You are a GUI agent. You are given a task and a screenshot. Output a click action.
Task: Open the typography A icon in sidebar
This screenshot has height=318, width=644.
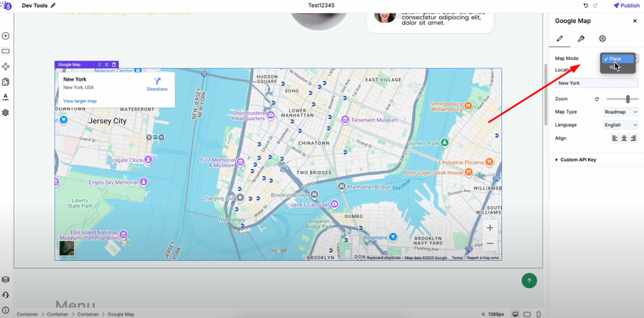click(6, 97)
